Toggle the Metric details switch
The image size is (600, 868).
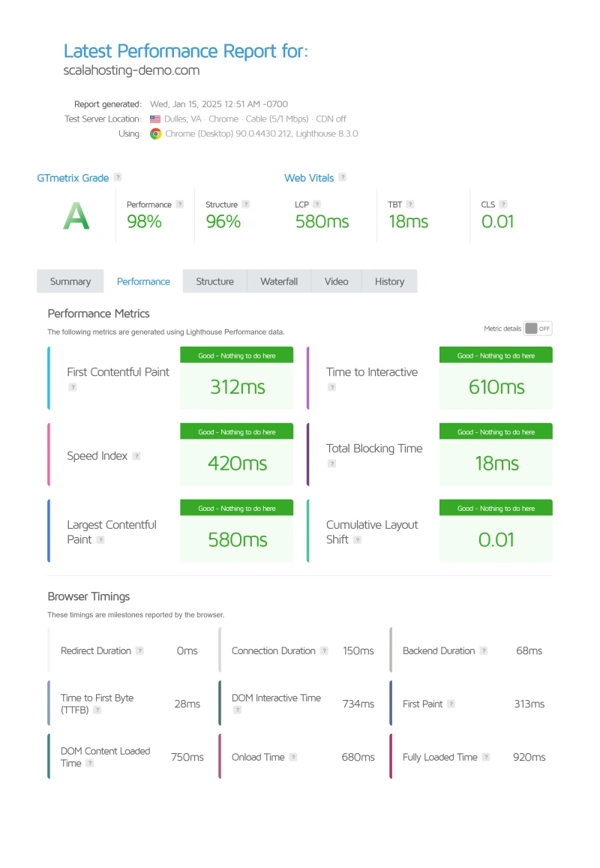click(538, 329)
